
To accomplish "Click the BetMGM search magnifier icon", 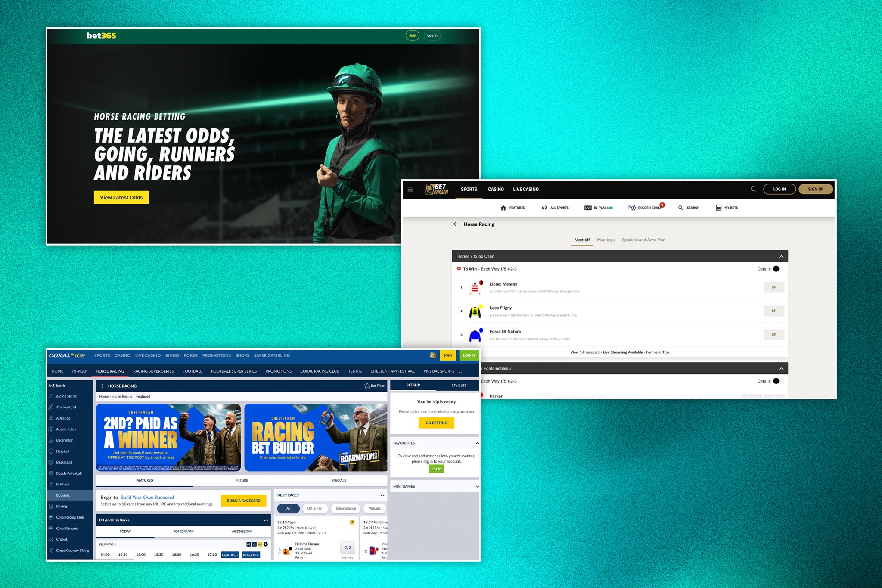I will [x=753, y=189].
